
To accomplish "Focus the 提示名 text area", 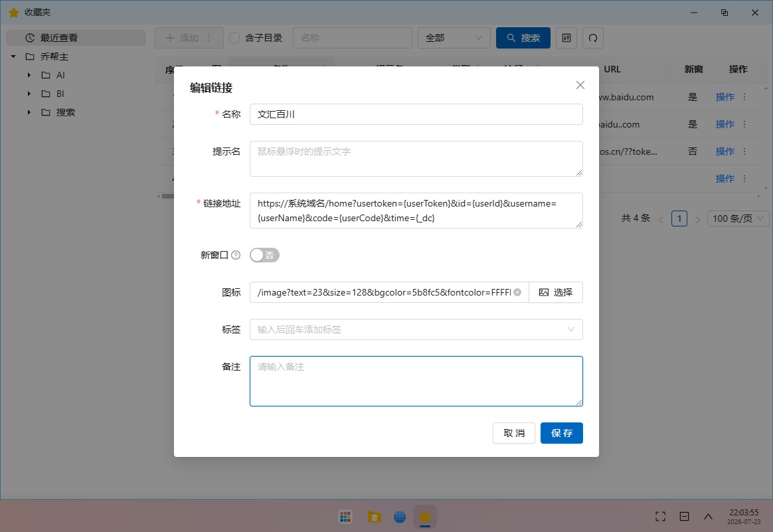I will [416, 159].
